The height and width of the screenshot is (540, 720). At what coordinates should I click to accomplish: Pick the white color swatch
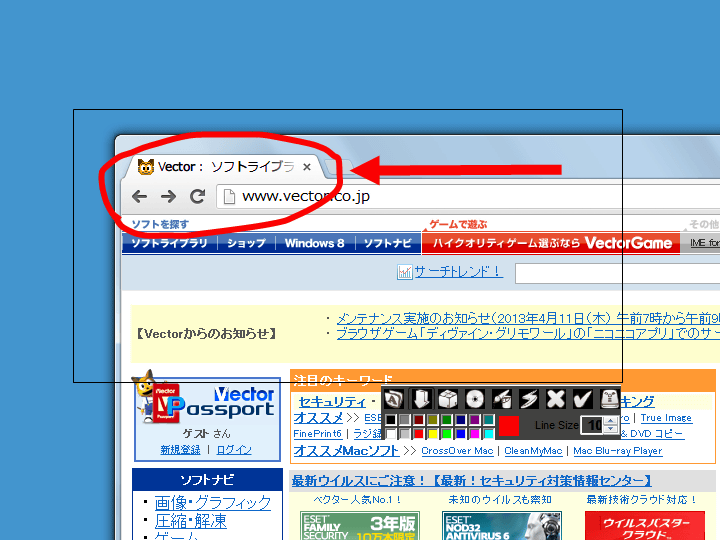point(391,433)
